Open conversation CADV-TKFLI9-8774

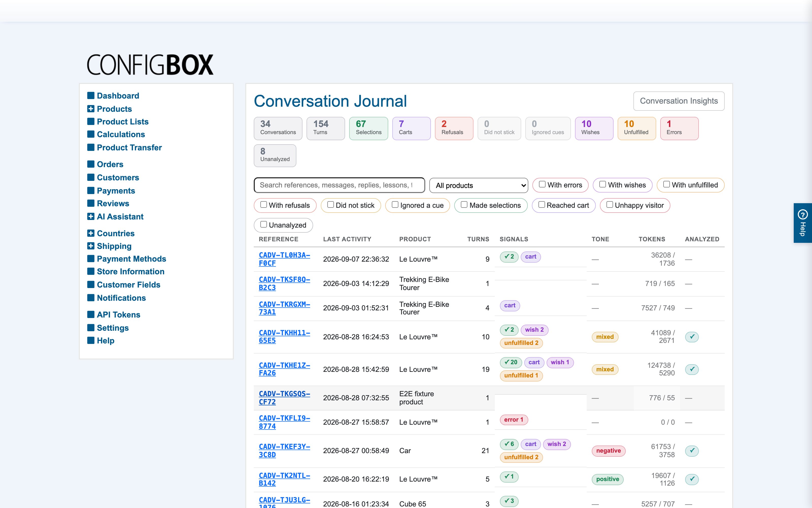(x=284, y=422)
